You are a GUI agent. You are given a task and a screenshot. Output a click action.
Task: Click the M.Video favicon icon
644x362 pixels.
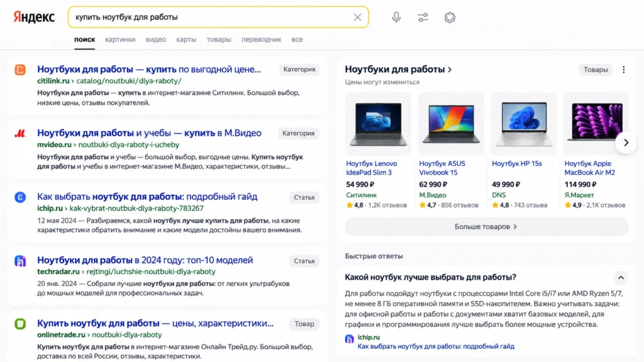pyautogui.click(x=20, y=133)
